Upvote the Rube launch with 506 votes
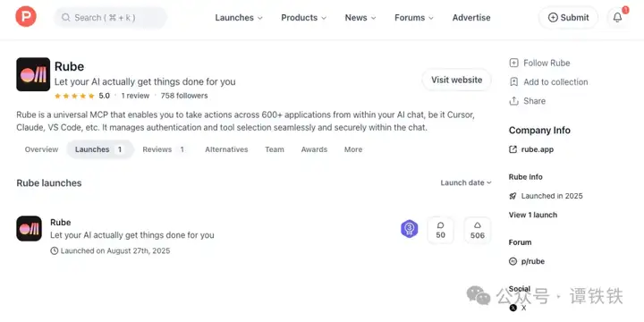The width and height of the screenshot is (644, 322). point(478,231)
